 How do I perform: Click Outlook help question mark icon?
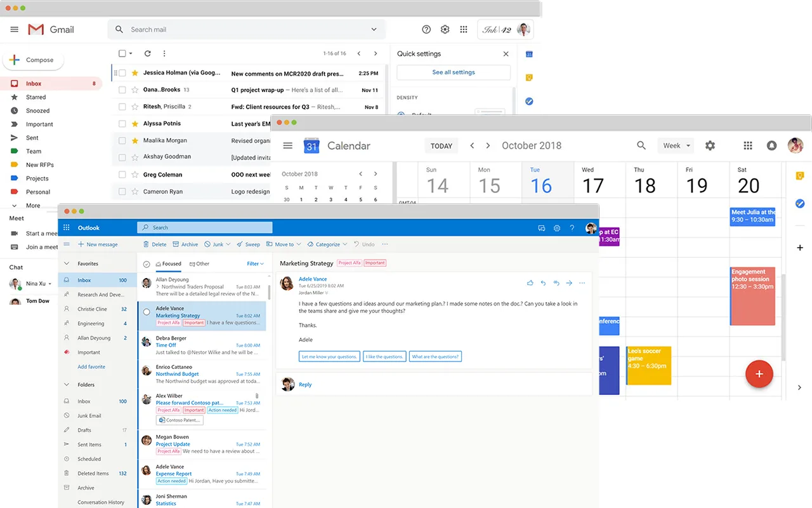(x=572, y=228)
